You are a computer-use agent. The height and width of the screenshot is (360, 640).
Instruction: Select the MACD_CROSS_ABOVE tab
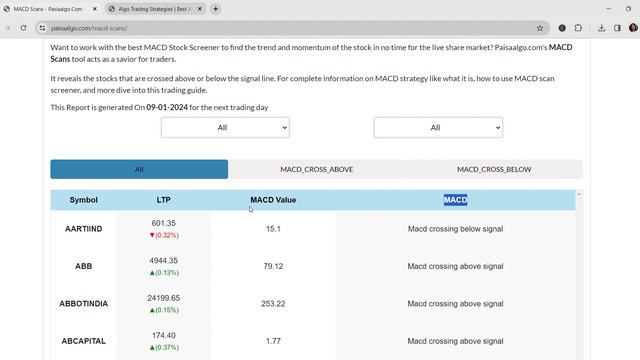coord(317,169)
